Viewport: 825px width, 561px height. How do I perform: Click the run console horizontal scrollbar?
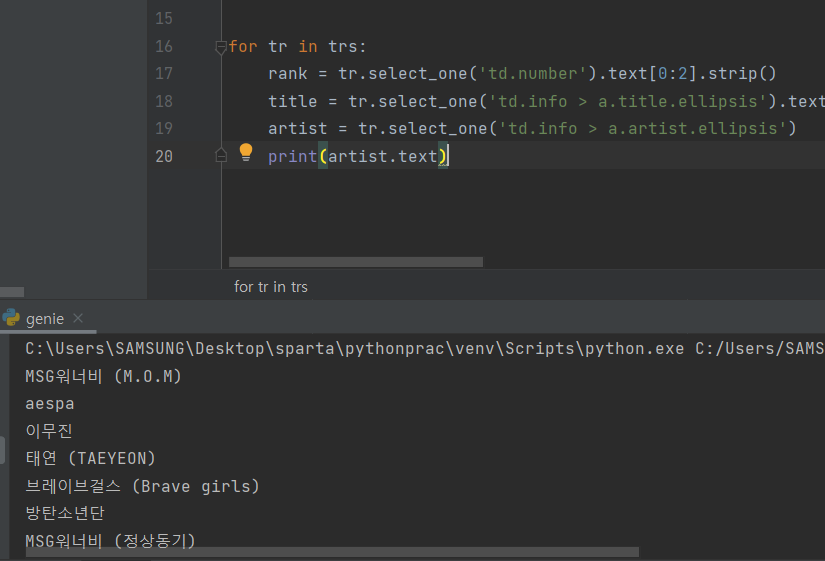(x=332, y=552)
